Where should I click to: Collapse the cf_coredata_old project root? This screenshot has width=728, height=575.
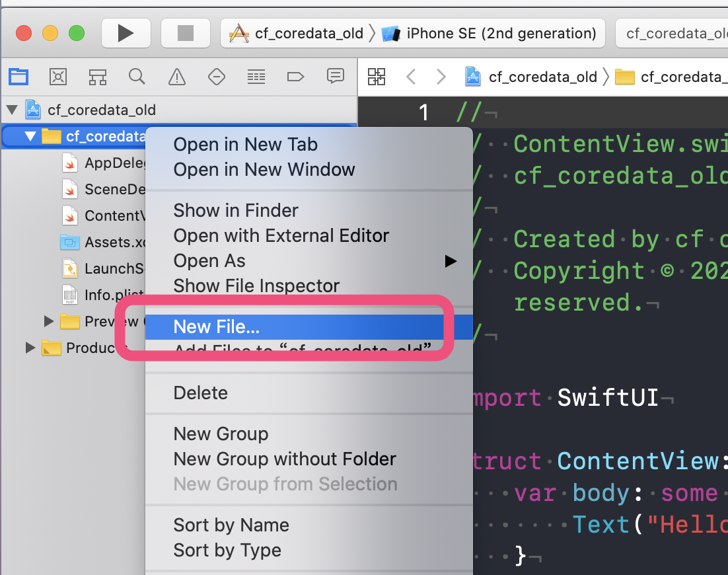[x=12, y=110]
